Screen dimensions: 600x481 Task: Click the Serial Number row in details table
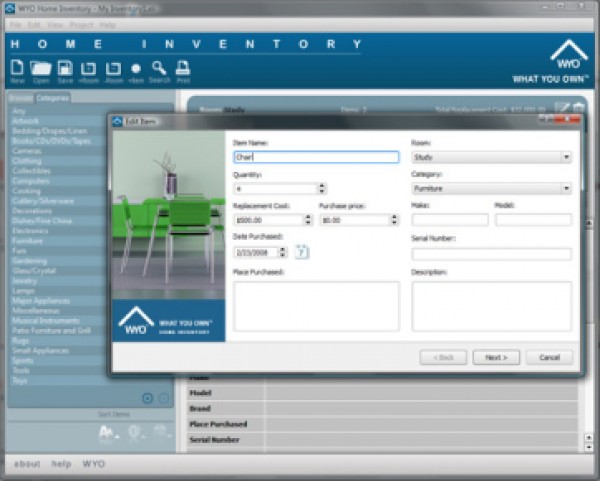[x=383, y=440]
